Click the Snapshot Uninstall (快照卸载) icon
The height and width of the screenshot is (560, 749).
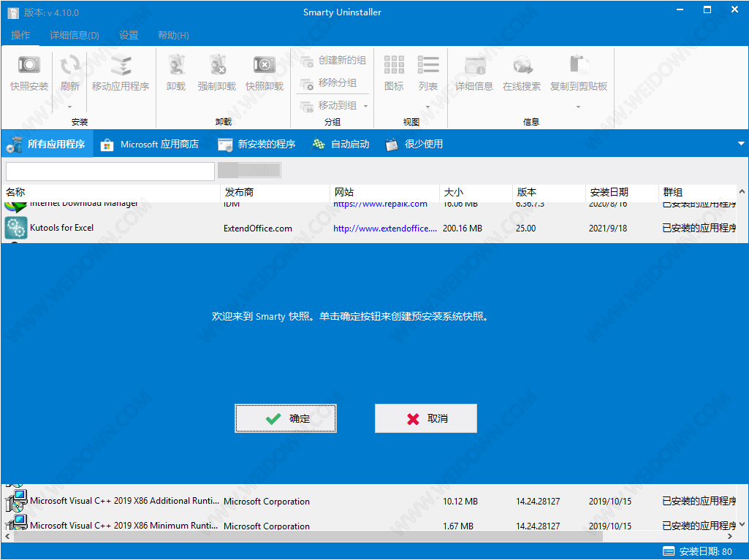265,66
